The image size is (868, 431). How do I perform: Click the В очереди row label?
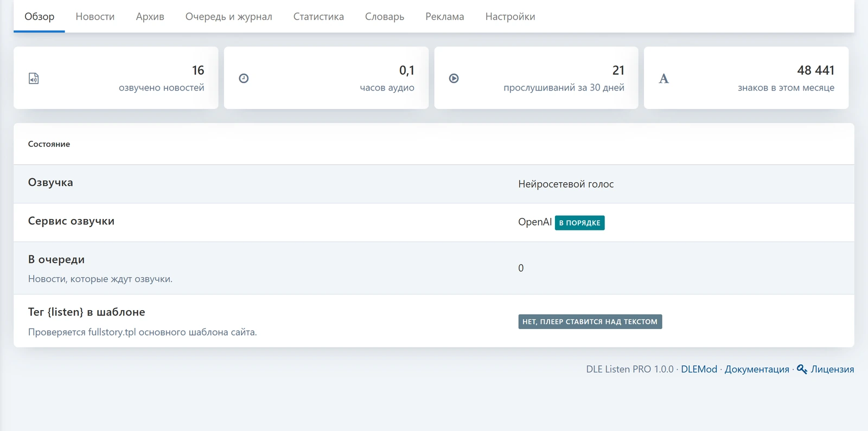[56, 260]
